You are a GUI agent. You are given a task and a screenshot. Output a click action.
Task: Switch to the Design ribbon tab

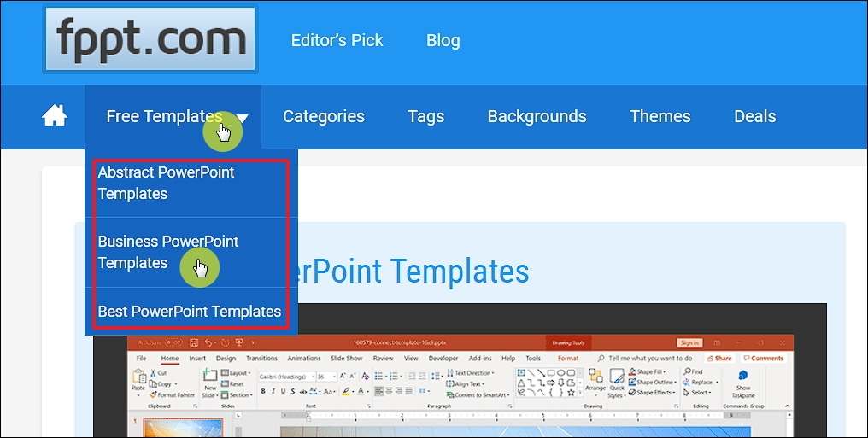tap(226, 359)
